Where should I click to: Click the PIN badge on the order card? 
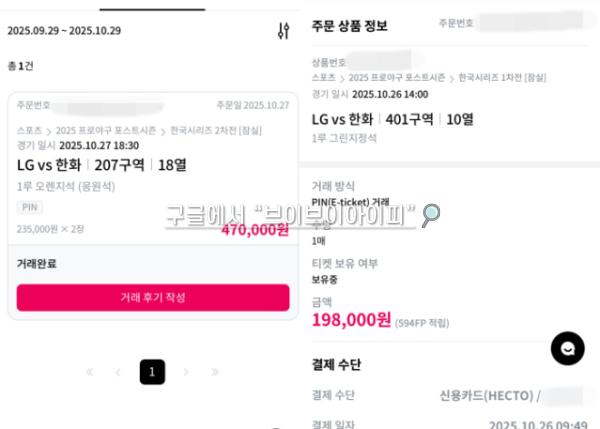(x=30, y=207)
